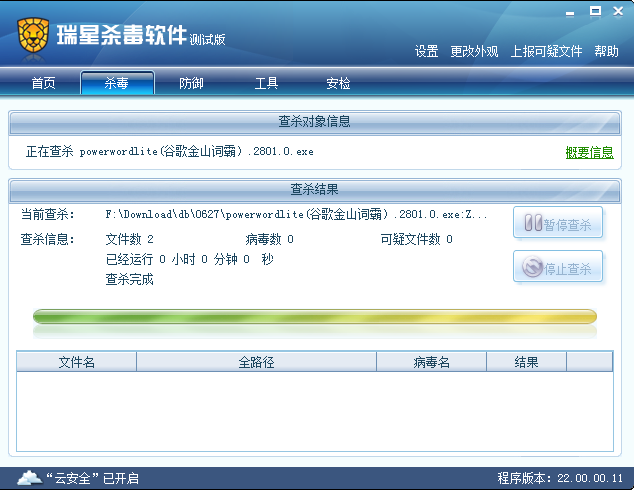Sort results by 全路径 column
Image resolution: width=634 pixels, height=490 pixels.
(256, 361)
